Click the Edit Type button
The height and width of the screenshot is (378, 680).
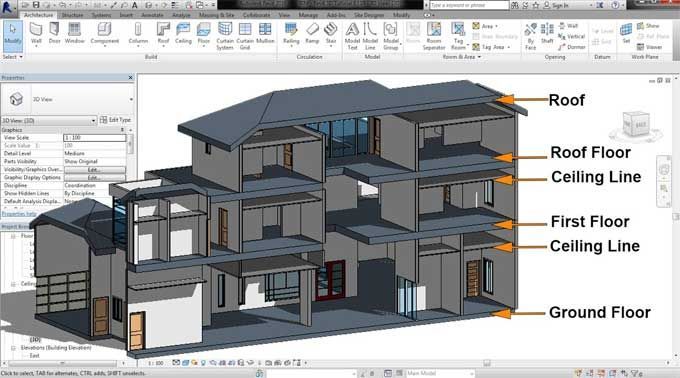pyautogui.click(x=115, y=120)
